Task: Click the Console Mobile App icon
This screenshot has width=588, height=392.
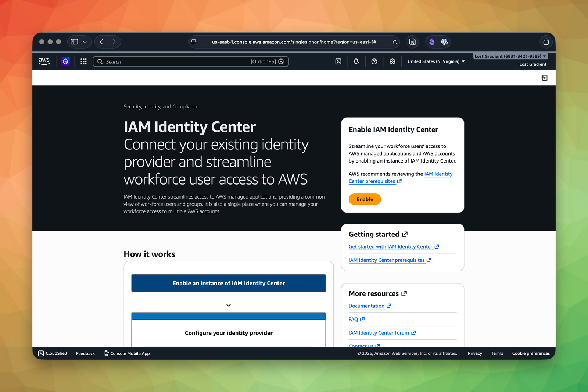Action: point(106,353)
